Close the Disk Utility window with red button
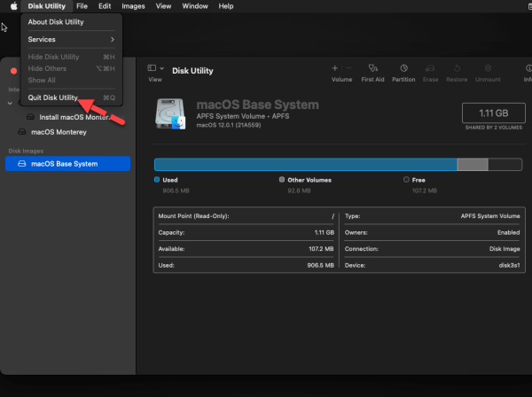Screen dimensions: 532x397 pyautogui.click(x=13, y=71)
